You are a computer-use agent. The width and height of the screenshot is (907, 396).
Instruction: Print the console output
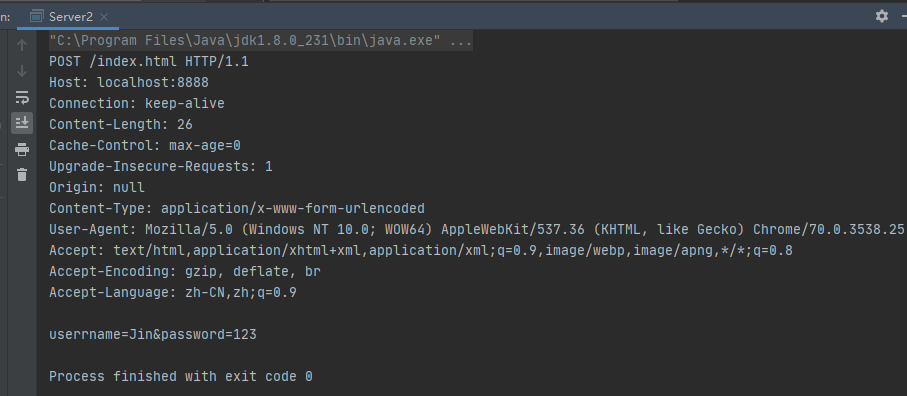pos(22,149)
